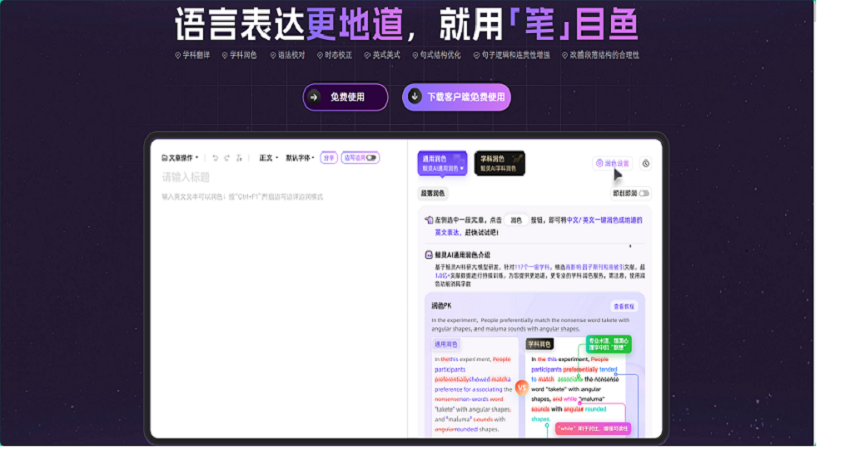Click the arrow icon on 免费使用 button
This screenshot has width=846, height=468.
[314, 97]
